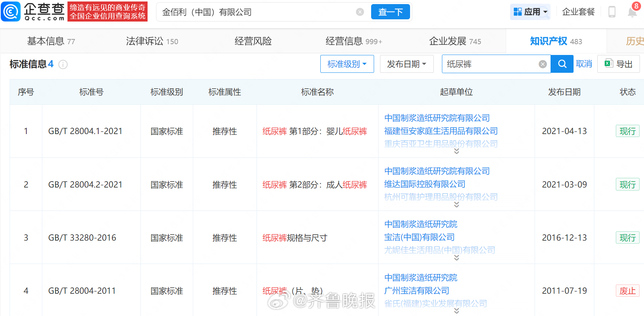Expand drafting units for GB/T 28004.1-2021
The height and width of the screenshot is (316, 644).
pyautogui.click(x=456, y=152)
